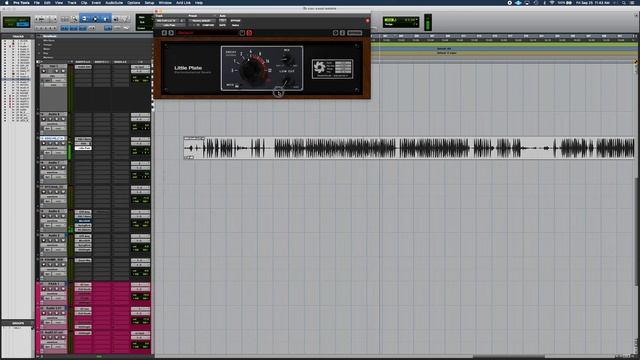Open the Apple menu

click(7, 3)
